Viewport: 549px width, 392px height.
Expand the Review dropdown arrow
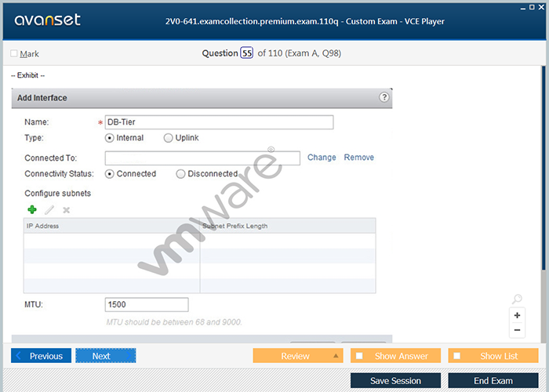336,356
